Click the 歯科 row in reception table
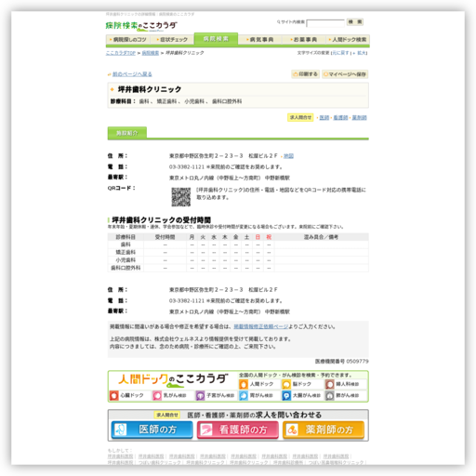Viewport: 476px width, 476px height. (x=238, y=245)
